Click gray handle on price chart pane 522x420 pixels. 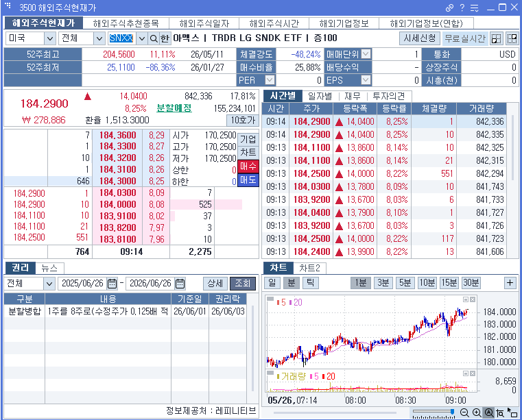click(x=270, y=299)
